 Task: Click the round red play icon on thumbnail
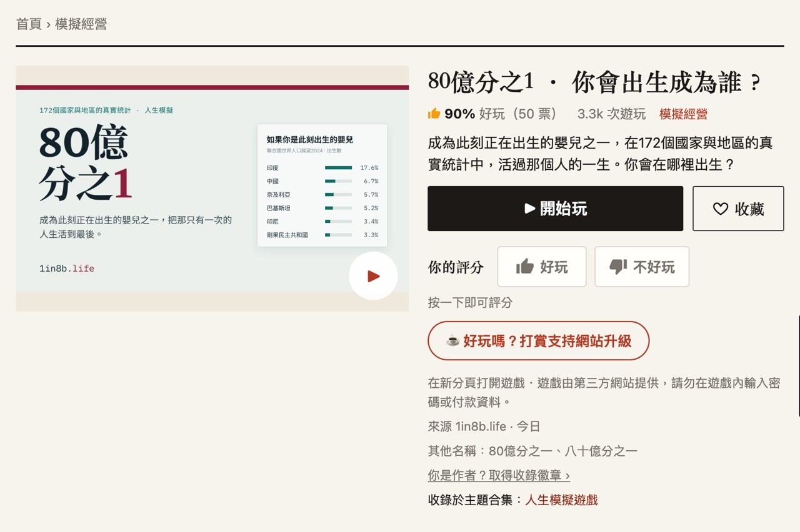coord(373,276)
